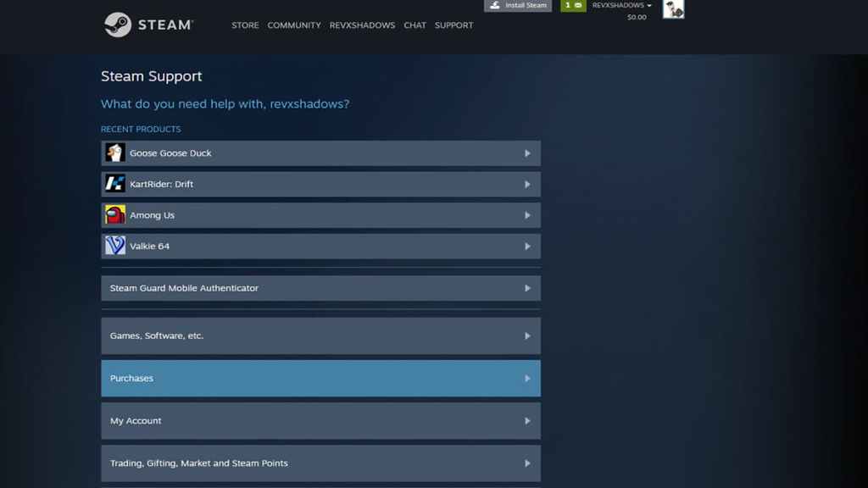Open the REVXSHADOWS profile nav menu
868x488 pixels.
tap(362, 25)
